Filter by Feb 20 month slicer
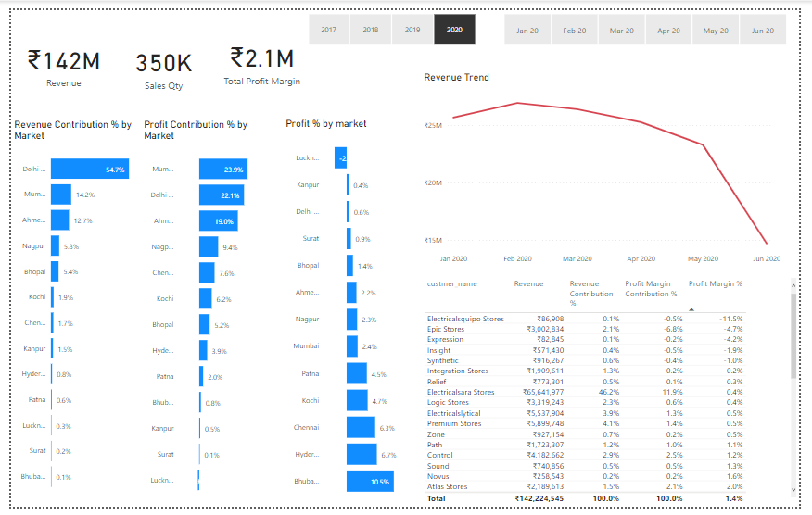This screenshot has height=515, width=812. [x=575, y=30]
